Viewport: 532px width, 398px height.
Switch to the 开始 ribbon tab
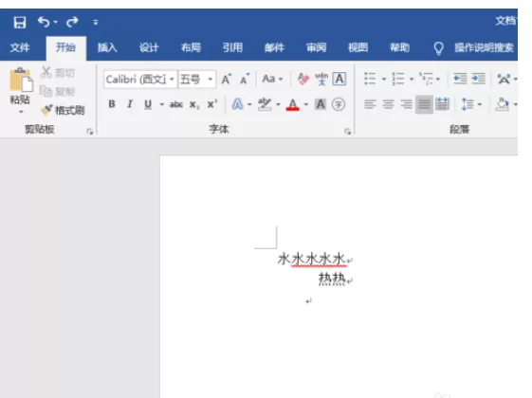point(65,47)
